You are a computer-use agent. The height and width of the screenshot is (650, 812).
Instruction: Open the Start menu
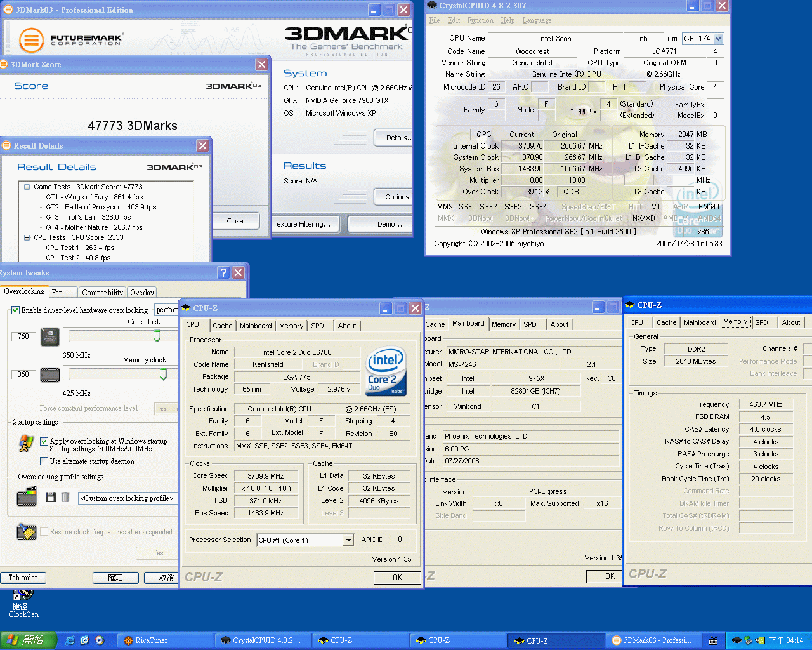tap(29, 640)
